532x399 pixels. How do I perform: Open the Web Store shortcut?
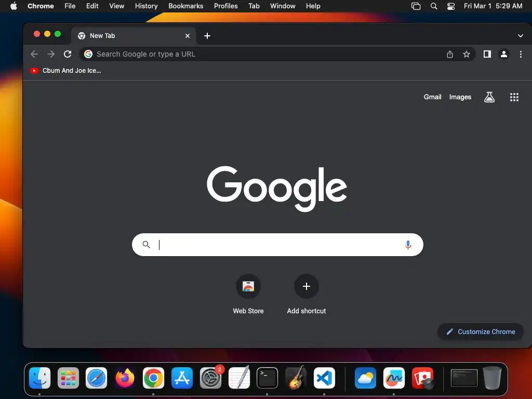(248, 294)
